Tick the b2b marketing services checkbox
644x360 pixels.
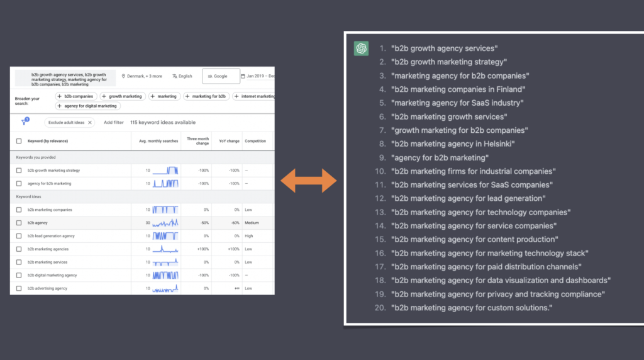click(19, 262)
